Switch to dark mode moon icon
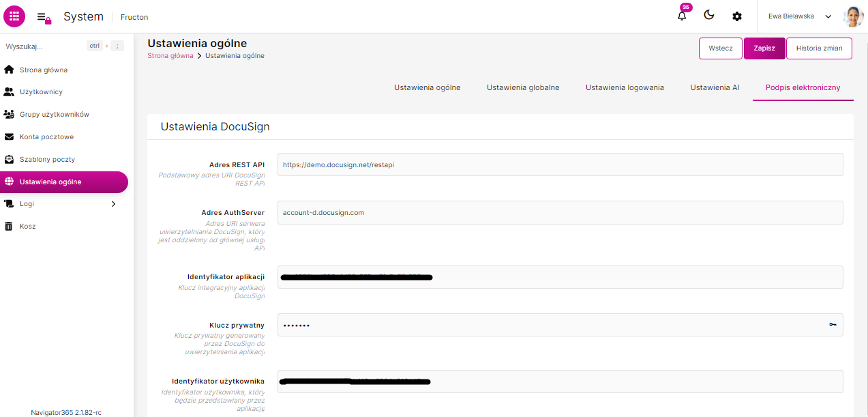This screenshot has height=417, width=868. tap(709, 16)
